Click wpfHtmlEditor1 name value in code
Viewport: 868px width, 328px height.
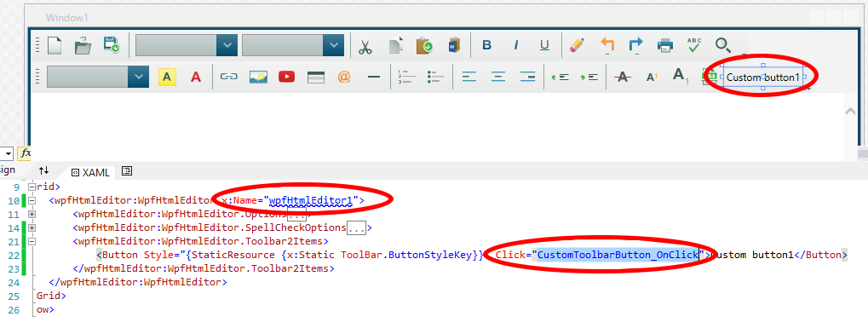pos(311,200)
